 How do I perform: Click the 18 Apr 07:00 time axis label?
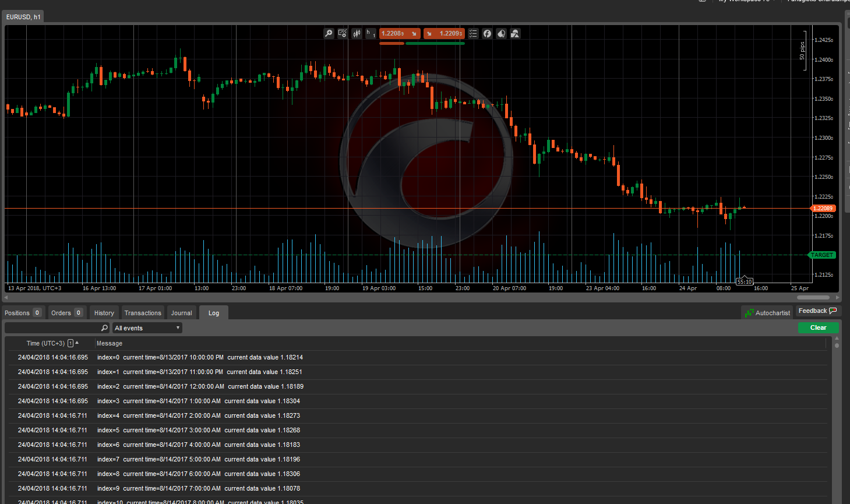[285, 288]
